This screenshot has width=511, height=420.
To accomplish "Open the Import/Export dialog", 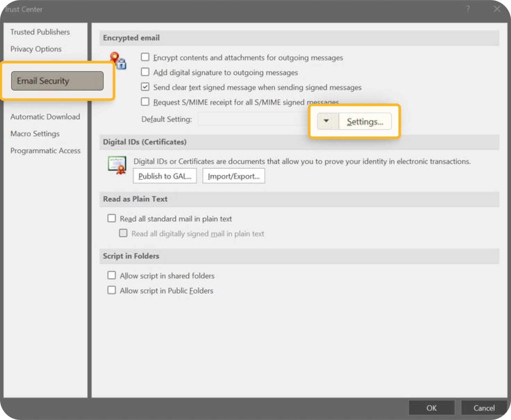I will (233, 176).
